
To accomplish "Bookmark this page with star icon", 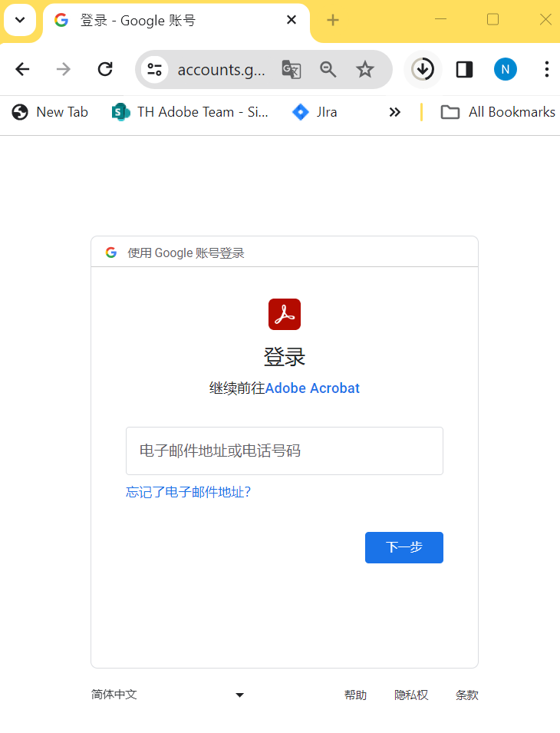I will 365,70.
